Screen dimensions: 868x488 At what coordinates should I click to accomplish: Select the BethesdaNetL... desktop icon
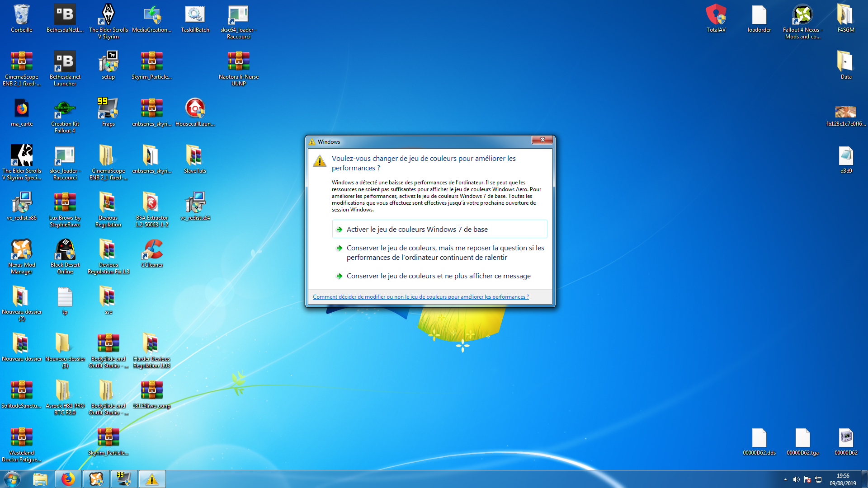(x=65, y=18)
